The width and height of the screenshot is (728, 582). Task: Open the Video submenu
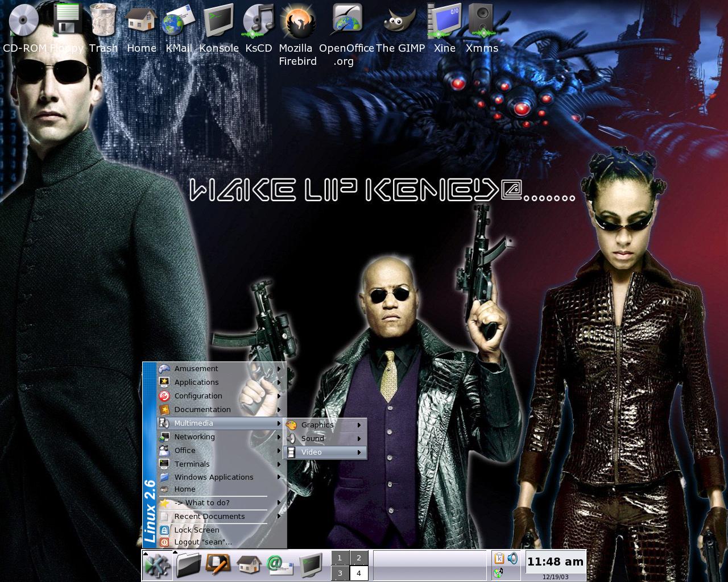coord(325,452)
